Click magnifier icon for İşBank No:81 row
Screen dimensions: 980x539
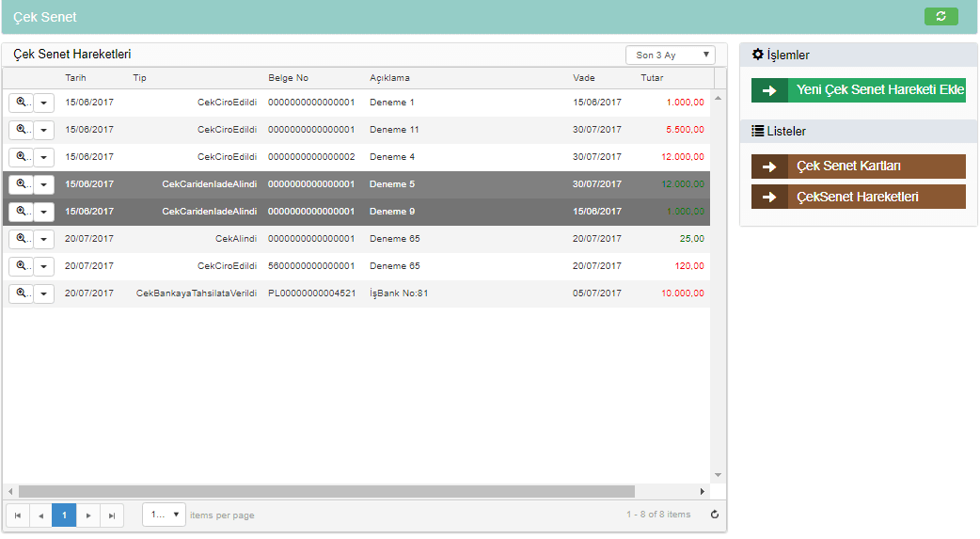[x=21, y=293]
